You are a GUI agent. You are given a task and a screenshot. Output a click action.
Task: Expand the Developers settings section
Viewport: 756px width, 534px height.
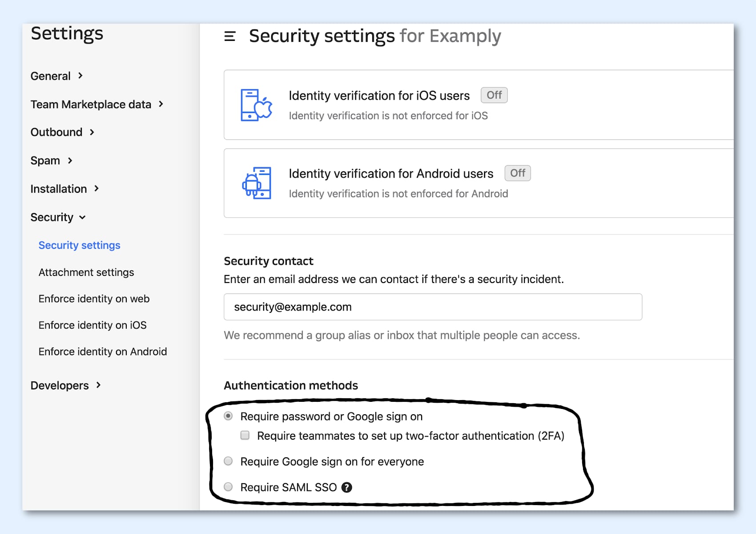click(65, 385)
